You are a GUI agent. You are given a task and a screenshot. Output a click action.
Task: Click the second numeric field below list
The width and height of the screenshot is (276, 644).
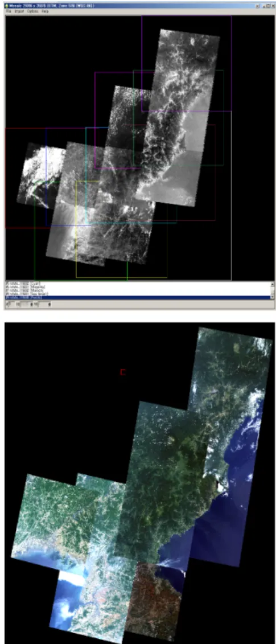(27, 304)
